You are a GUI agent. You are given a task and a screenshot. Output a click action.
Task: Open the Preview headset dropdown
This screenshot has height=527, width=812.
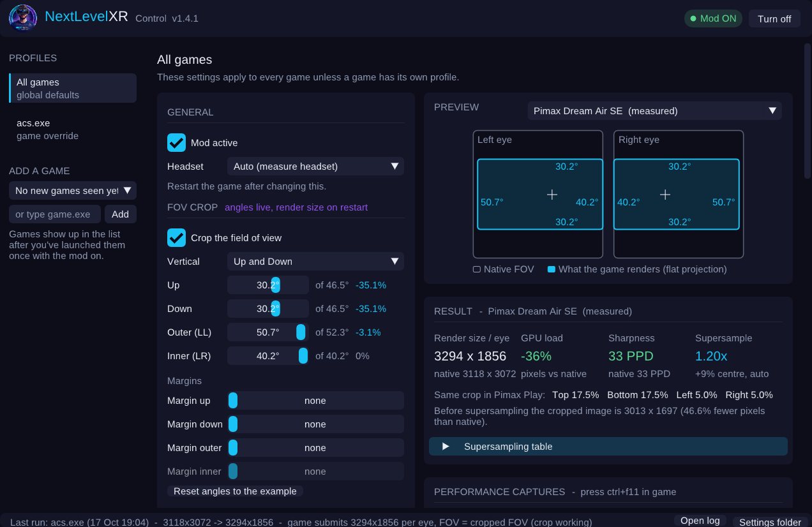[654, 111]
